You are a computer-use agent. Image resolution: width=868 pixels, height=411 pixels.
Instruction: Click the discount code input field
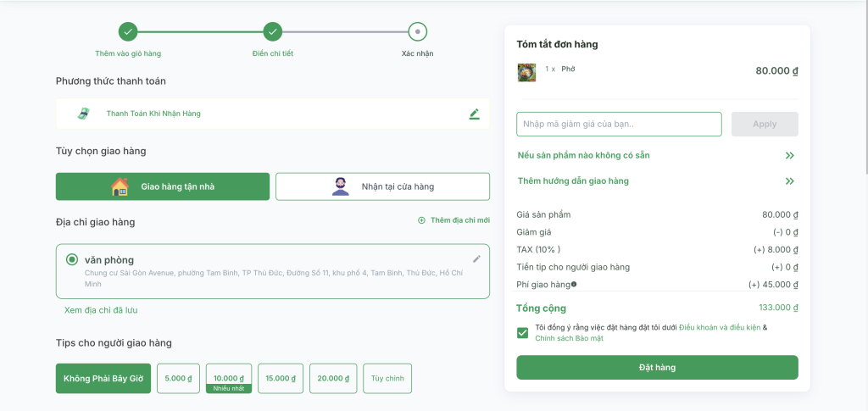tap(619, 125)
